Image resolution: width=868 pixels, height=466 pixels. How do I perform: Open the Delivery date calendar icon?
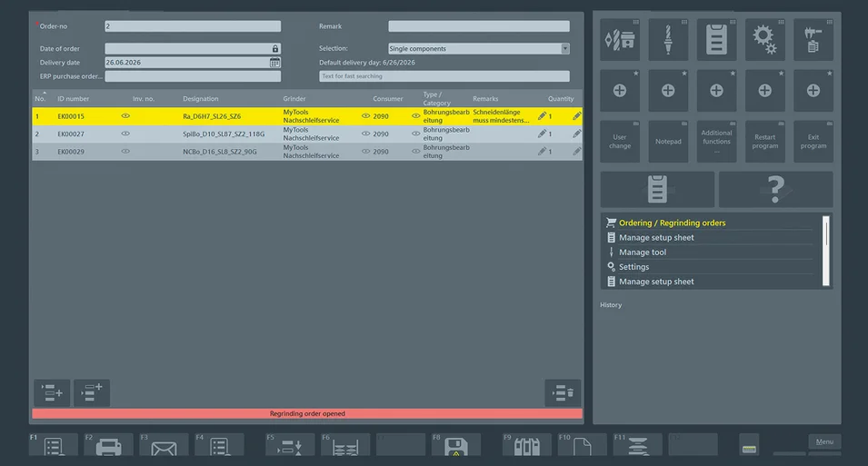(x=274, y=63)
